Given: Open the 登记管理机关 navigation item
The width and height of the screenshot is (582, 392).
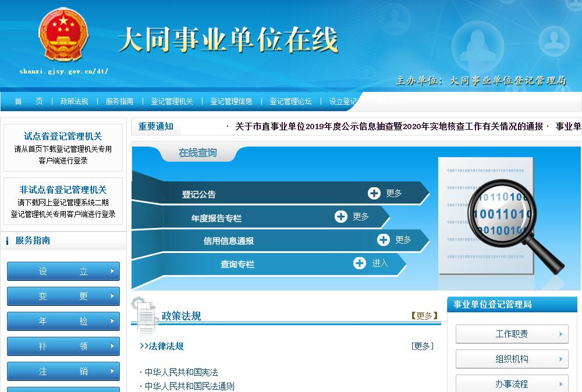Looking at the screenshot, I should click(x=172, y=101).
